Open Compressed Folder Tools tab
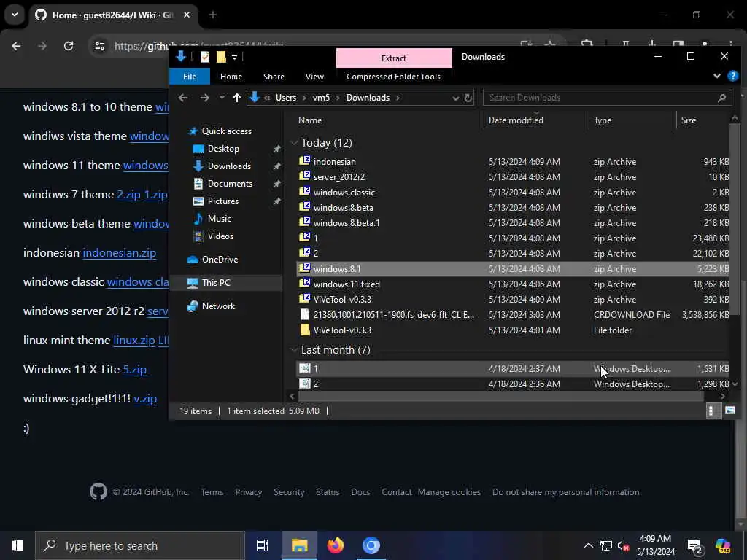Viewport: 747px width, 560px height. pyautogui.click(x=393, y=77)
